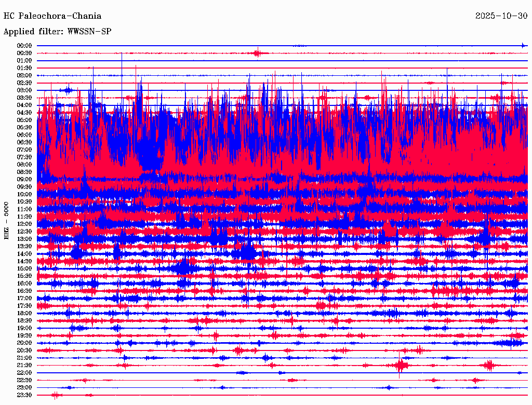Select the 07:00 time label
The width and height of the screenshot is (532, 405).
(24, 150)
